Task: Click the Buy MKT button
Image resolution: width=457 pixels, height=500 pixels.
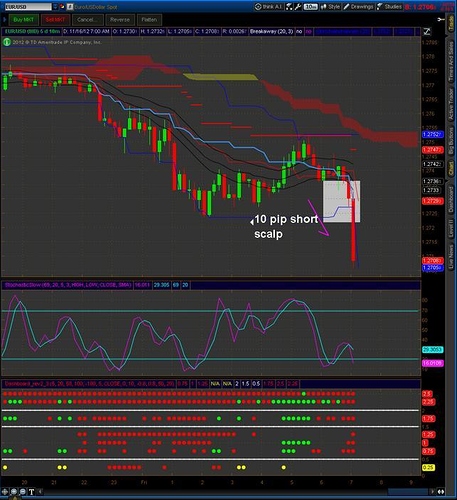Action: coord(24,20)
